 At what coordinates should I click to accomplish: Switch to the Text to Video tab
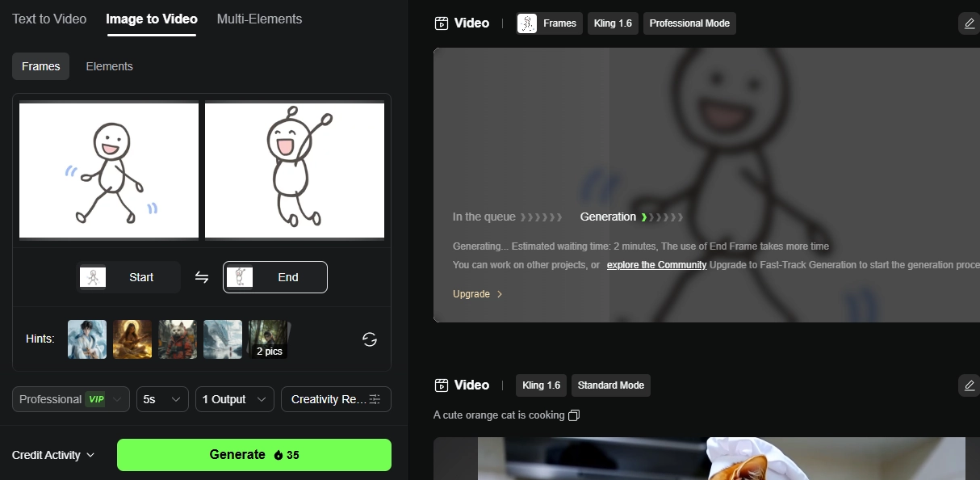tap(48, 19)
